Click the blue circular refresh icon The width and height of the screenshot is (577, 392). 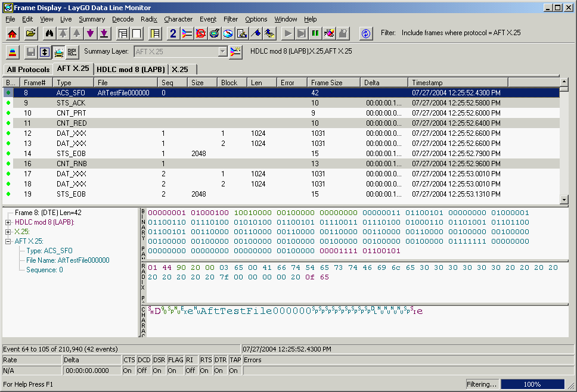pyautogui.click(x=366, y=33)
